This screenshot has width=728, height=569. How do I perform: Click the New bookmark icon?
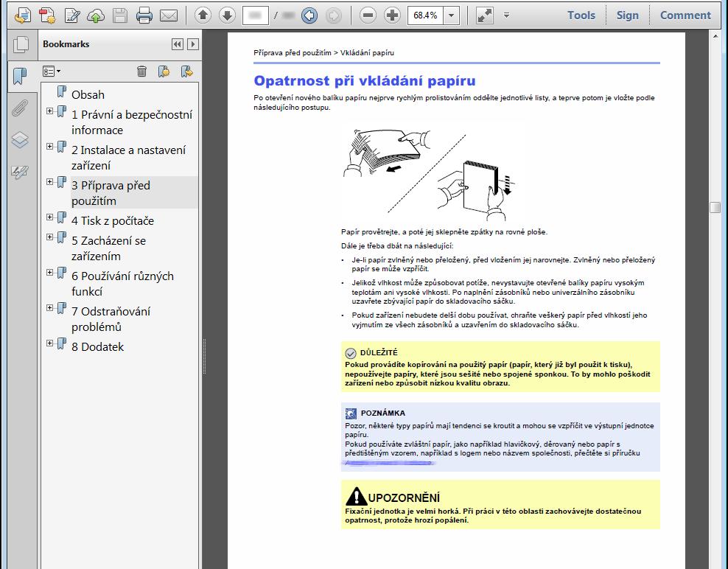(x=164, y=71)
